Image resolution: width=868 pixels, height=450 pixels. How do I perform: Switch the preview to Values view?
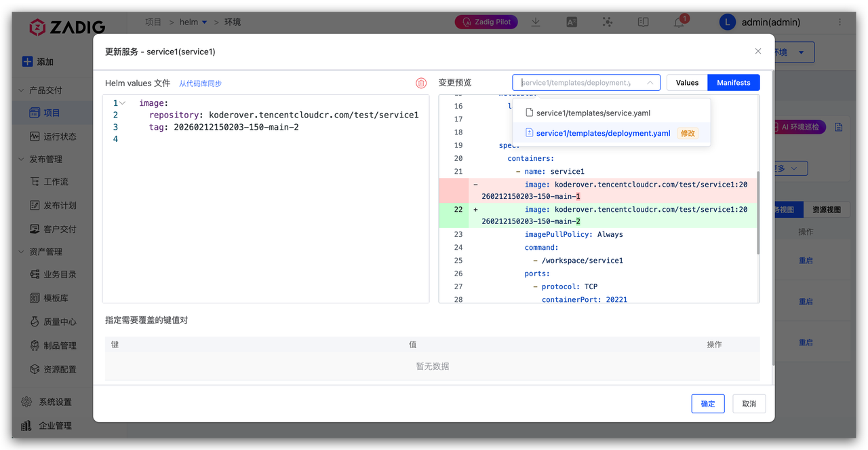(x=687, y=83)
